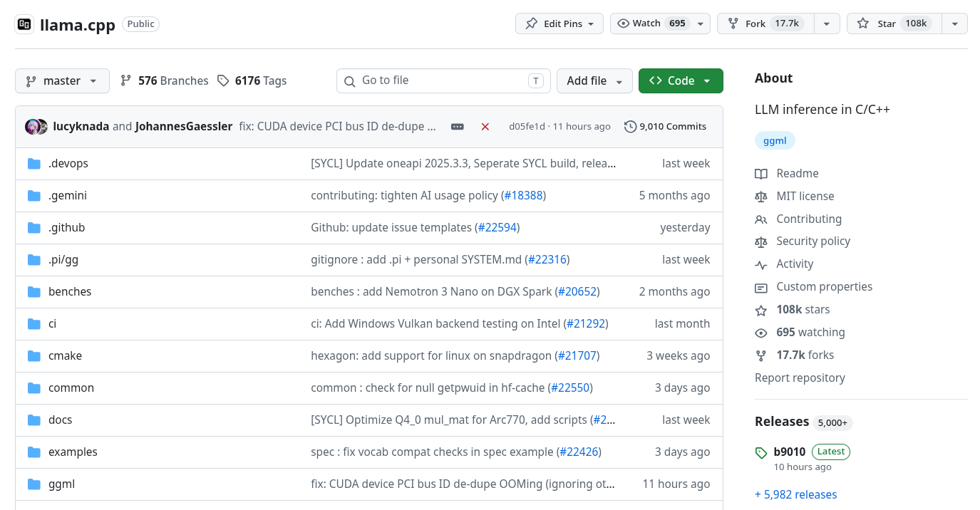This screenshot has width=980, height=510.
Task: Open pull request #20652 link
Action: coord(577,292)
